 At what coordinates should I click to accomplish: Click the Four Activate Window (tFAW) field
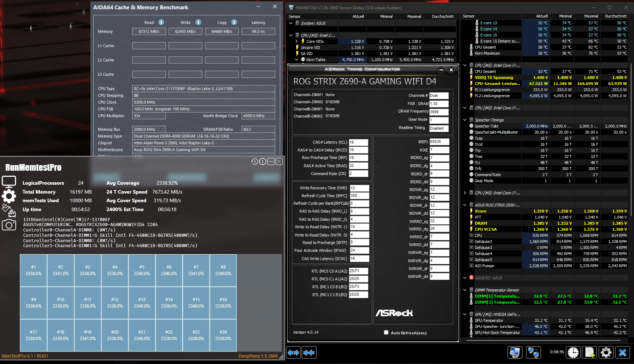(360, 250)
